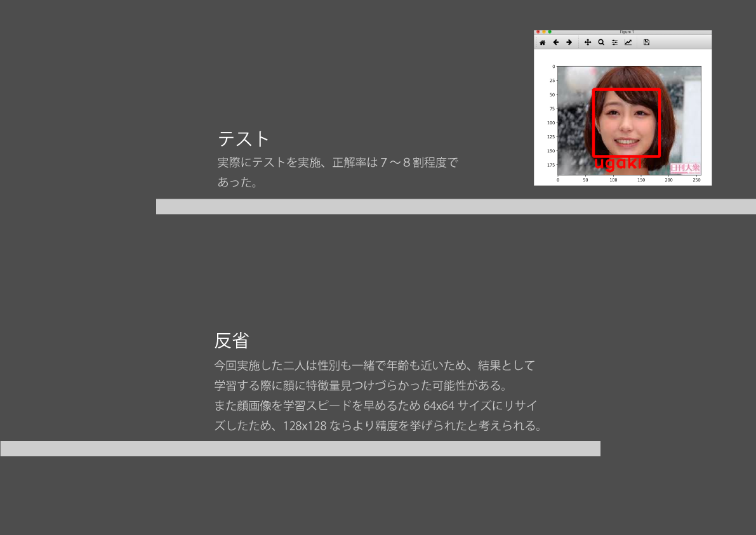
Task: Go back to the previous plot view
Action: point(555,43)
